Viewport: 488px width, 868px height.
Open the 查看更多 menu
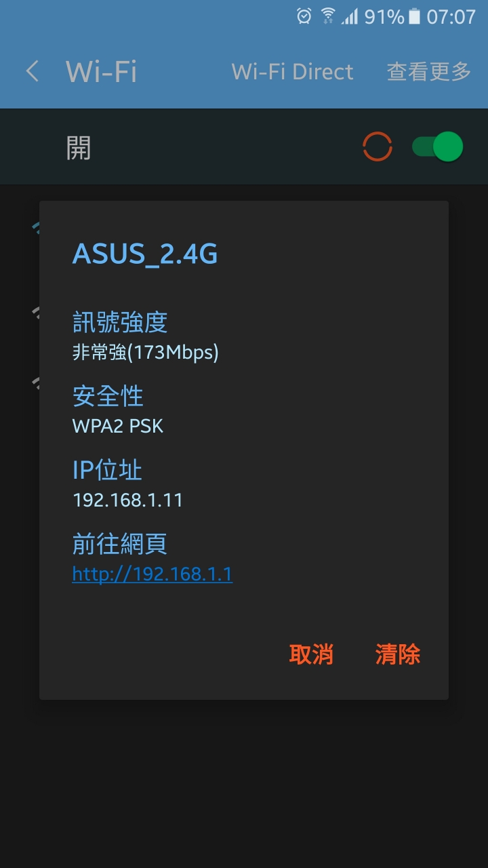[x=428, y=71]
